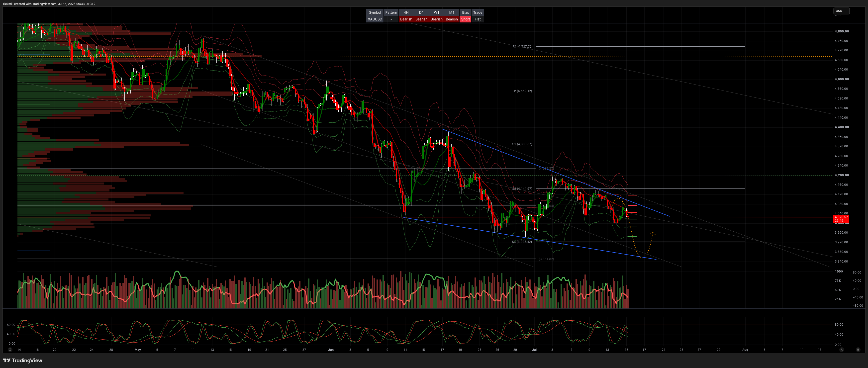
Task: Click the 75K volume axis label
Action: coord(838,280)
